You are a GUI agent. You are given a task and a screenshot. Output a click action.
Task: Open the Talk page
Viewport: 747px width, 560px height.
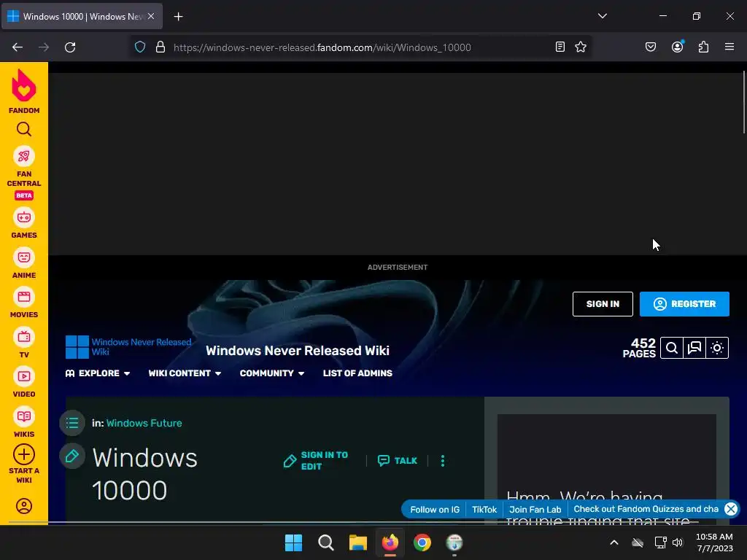tap(398, 461)
